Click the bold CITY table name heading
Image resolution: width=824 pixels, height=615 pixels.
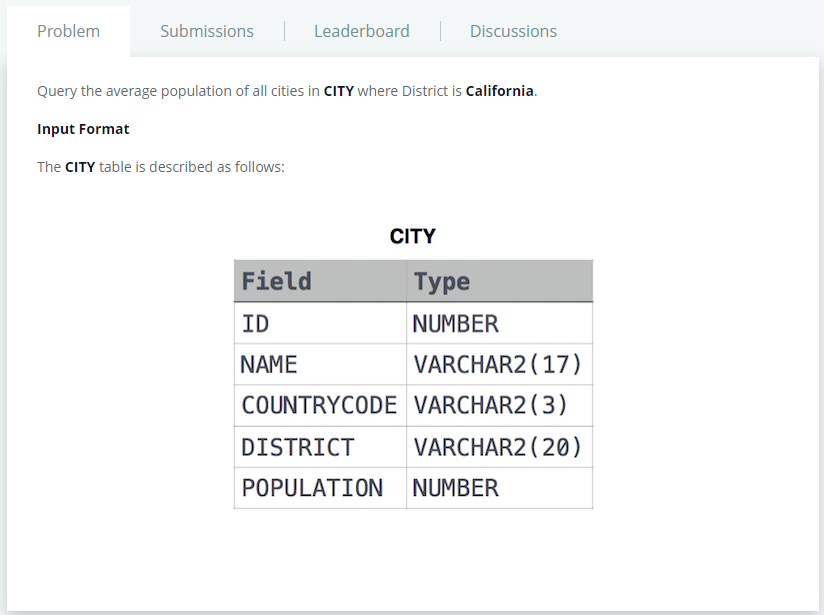pos(412,237)
